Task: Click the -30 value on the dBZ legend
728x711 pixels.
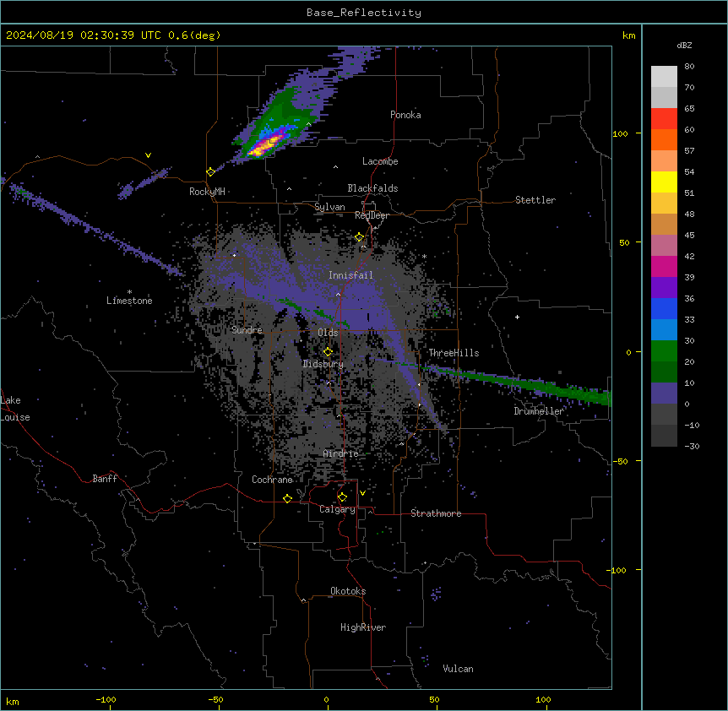Action: coord(692,447)
